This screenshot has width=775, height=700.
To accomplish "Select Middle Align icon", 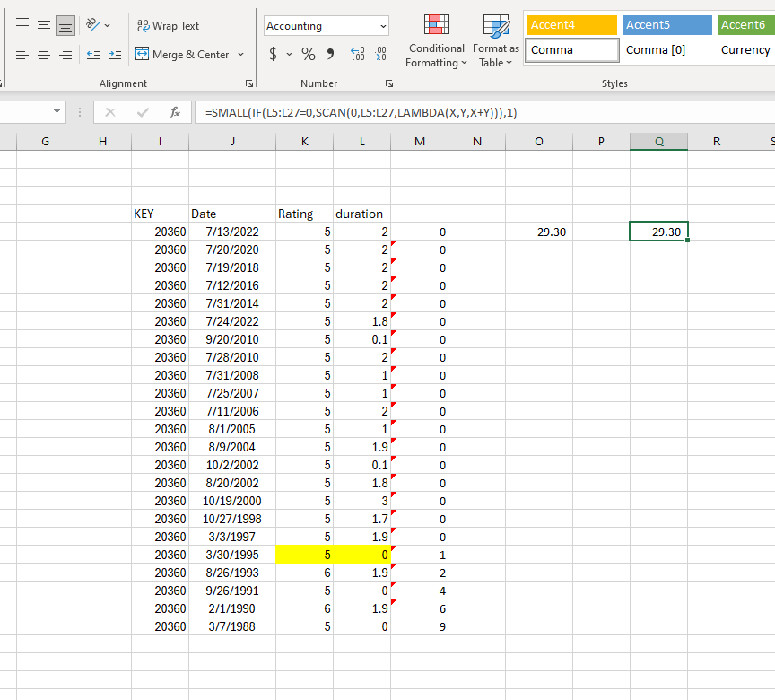I will [44, 25].
